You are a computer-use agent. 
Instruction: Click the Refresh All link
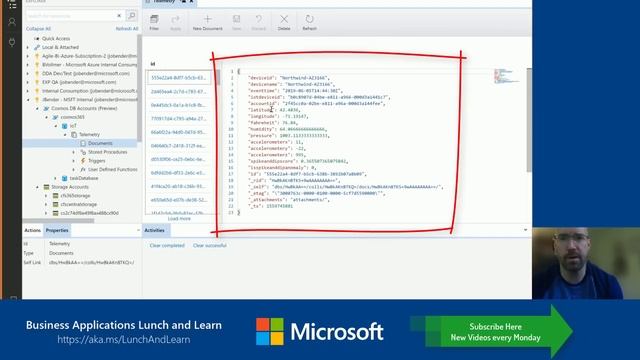(127, 29)
